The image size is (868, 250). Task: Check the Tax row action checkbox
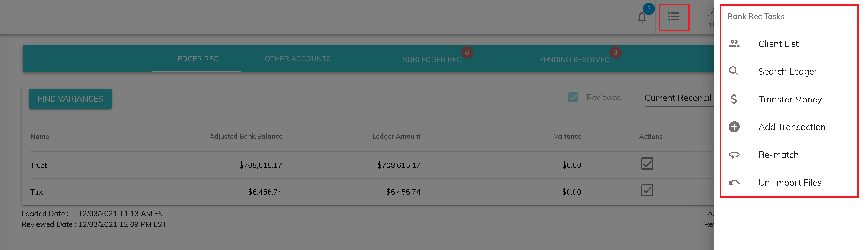point(647,191)
